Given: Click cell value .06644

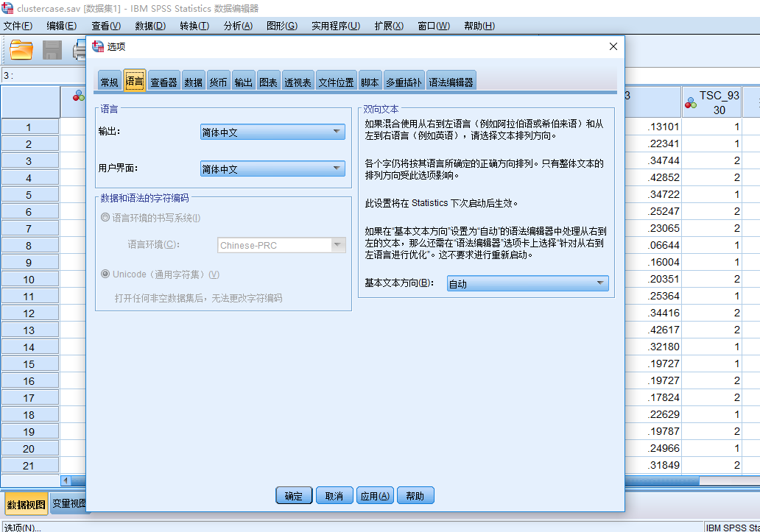Looking at the screenshot, I should pyautogui.click(x=663, y=246).
